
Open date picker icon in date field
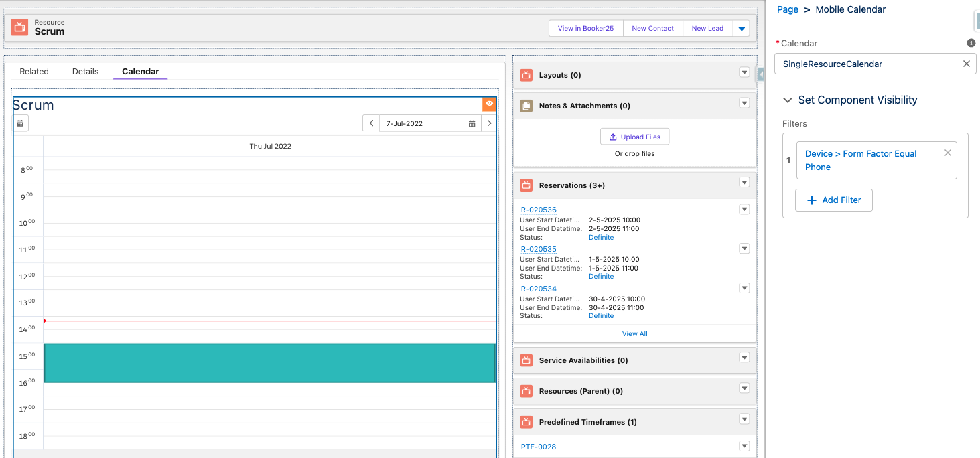472,124
